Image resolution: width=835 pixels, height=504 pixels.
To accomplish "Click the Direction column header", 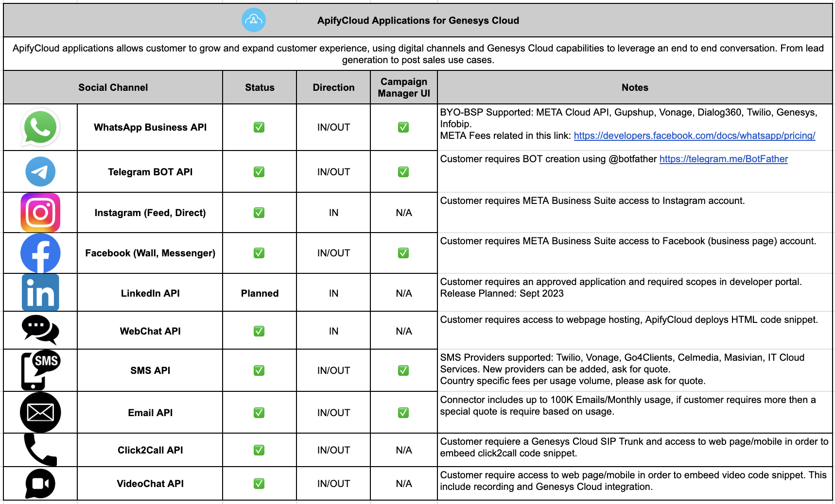I will (x=333, y=87).
